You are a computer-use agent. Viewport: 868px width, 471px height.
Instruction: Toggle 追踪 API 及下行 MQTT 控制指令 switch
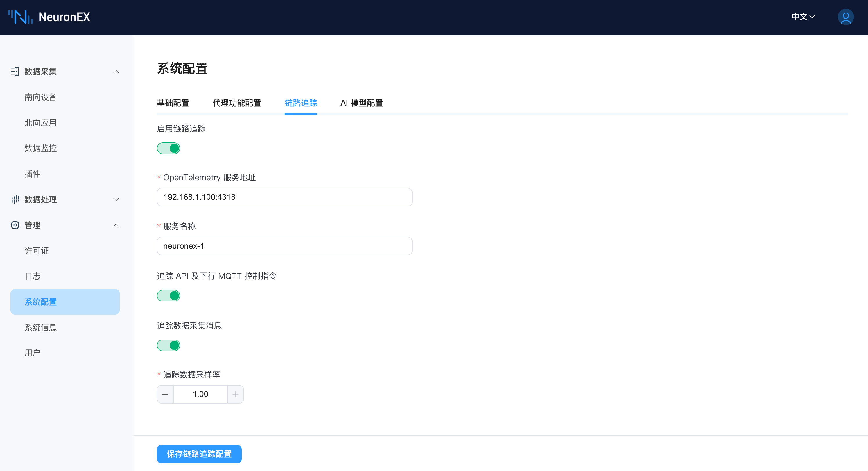[168, 296]
